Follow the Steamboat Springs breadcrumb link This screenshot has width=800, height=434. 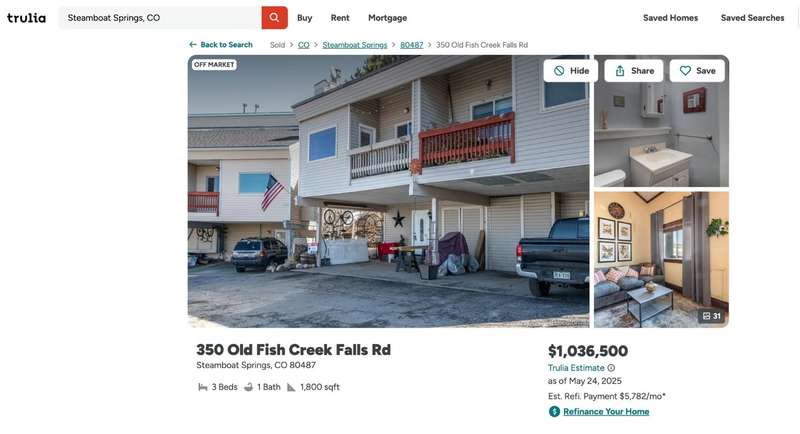pyautogui.click(x=355, y=45)
